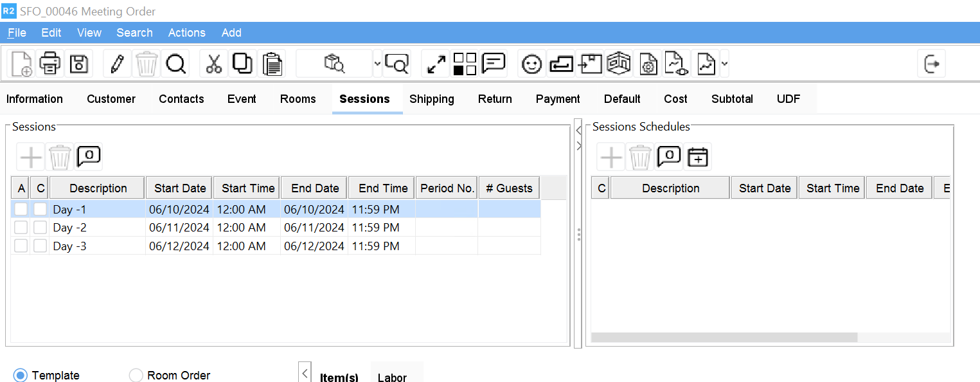Open the Actions menu
Screen dimensions: 980x382
[x=186, y=33]
